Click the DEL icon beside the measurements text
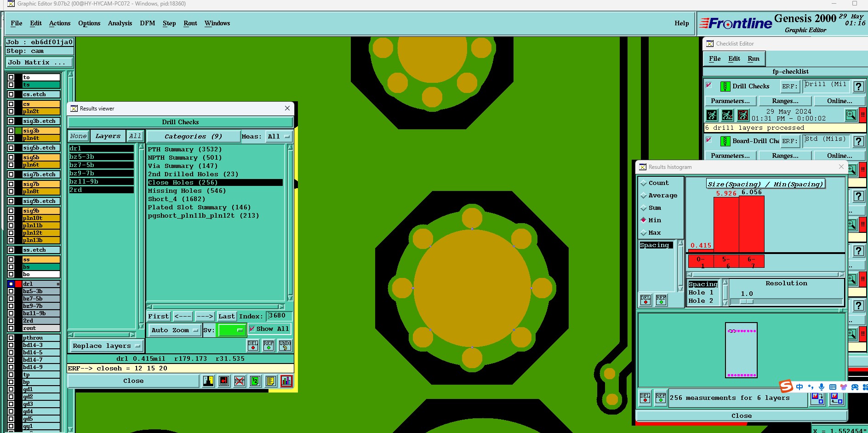 (x=645, y=398)
